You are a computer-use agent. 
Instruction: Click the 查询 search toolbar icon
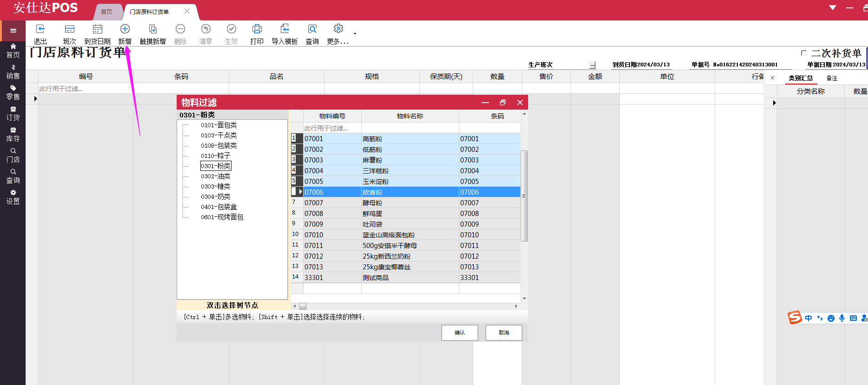(312, 29)
